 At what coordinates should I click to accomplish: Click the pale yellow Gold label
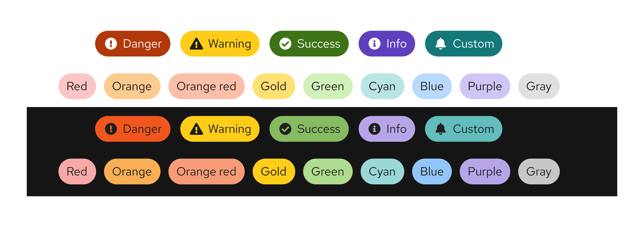273,86
